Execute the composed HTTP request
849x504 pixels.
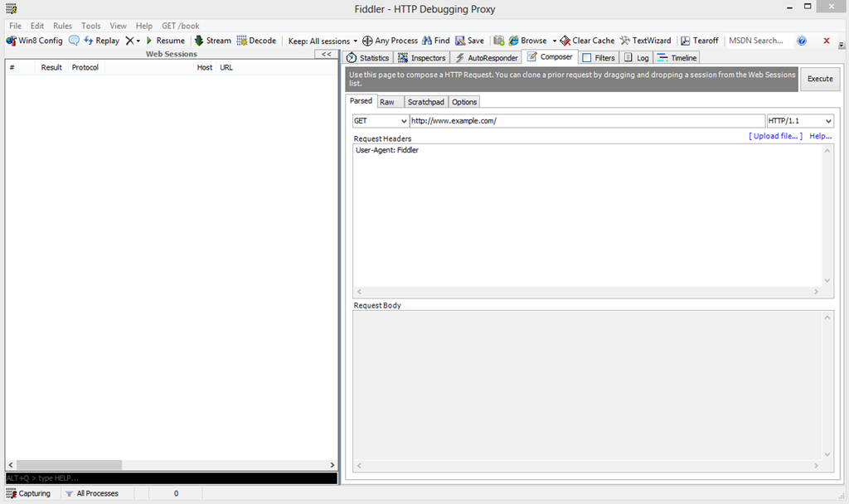click(820, 79)
